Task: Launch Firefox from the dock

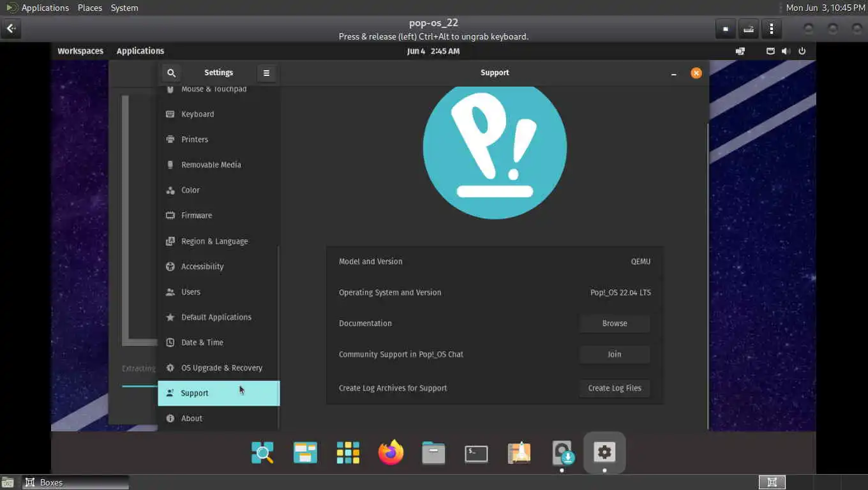Action: tap(391, 452)
